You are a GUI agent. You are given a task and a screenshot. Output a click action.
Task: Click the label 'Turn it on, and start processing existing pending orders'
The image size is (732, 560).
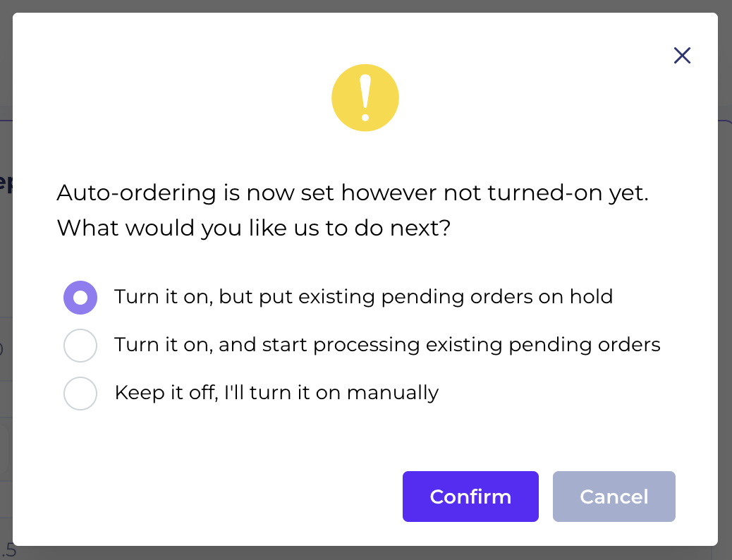click(387, 345)
